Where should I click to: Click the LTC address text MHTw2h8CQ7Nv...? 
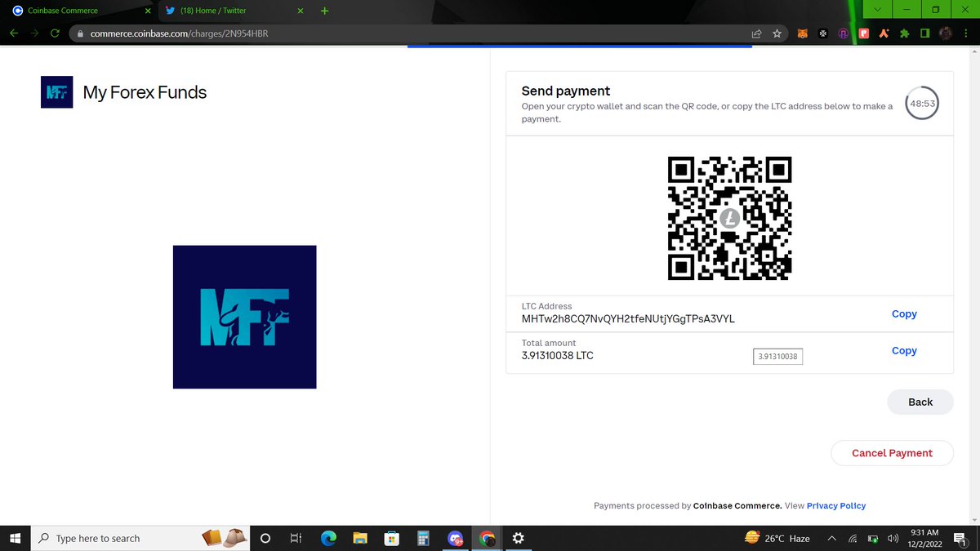628,318
